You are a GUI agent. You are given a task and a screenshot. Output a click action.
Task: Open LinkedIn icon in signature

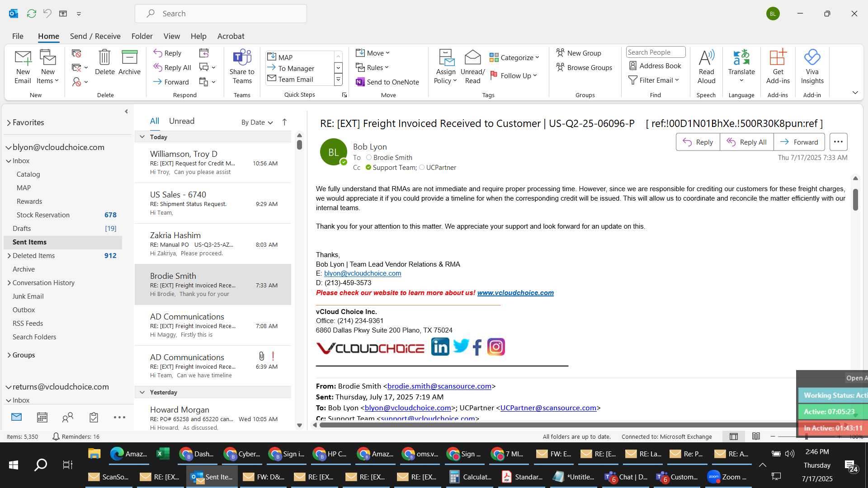(x=440, y=347)
